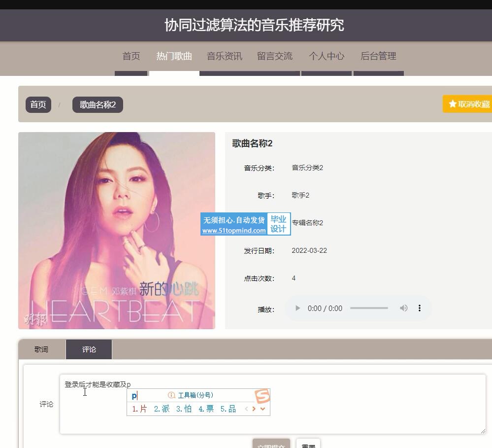Image resolution: width=492 pixels, height=448 pixels.
Task: Open the IME 工具箱 toolbox
Action: (x=191, y=395)
